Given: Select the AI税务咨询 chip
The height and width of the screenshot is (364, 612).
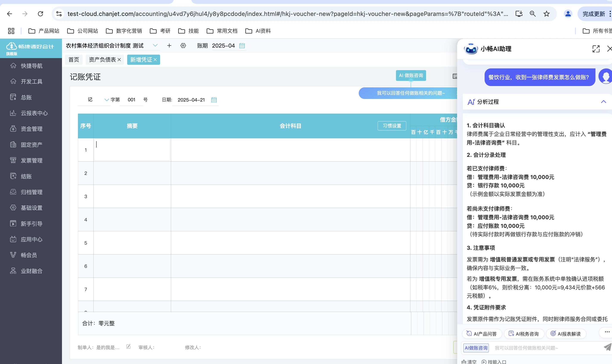Looking at the screenshot, I should pos(524,334).
